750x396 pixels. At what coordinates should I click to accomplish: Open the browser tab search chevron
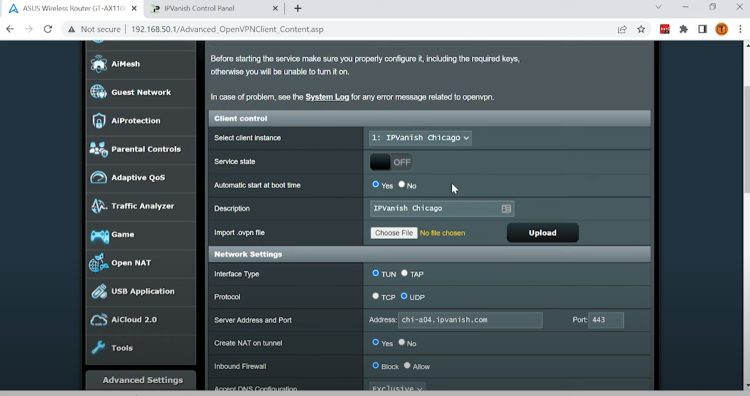coord(659,7)
